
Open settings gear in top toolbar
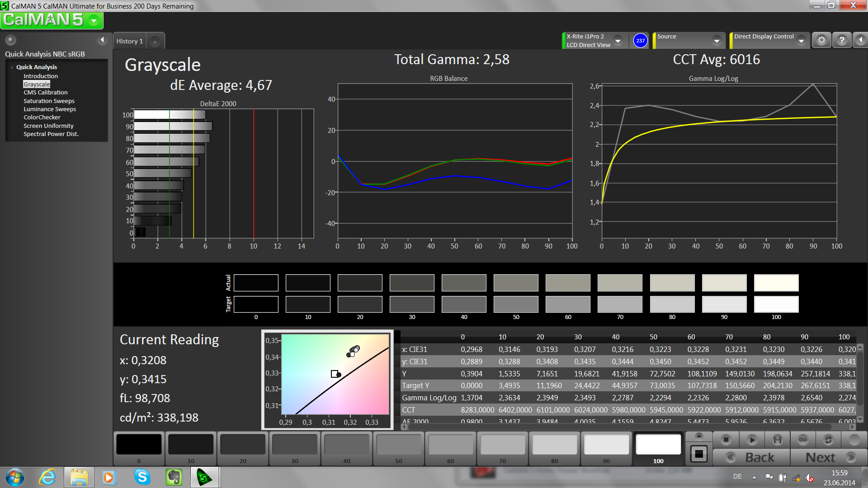point(821,40)
